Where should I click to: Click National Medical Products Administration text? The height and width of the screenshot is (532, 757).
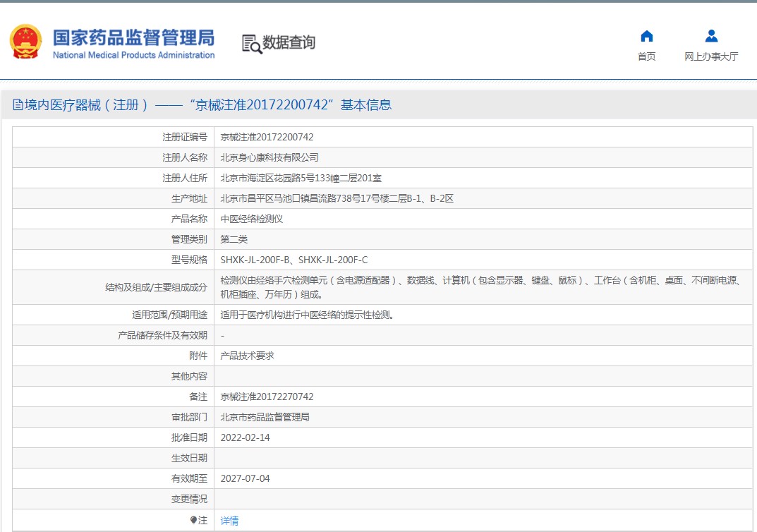[134, 55]
